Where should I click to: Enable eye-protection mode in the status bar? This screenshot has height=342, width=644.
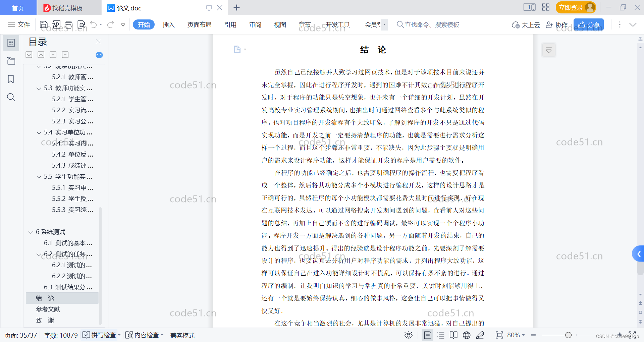point(409,335)
